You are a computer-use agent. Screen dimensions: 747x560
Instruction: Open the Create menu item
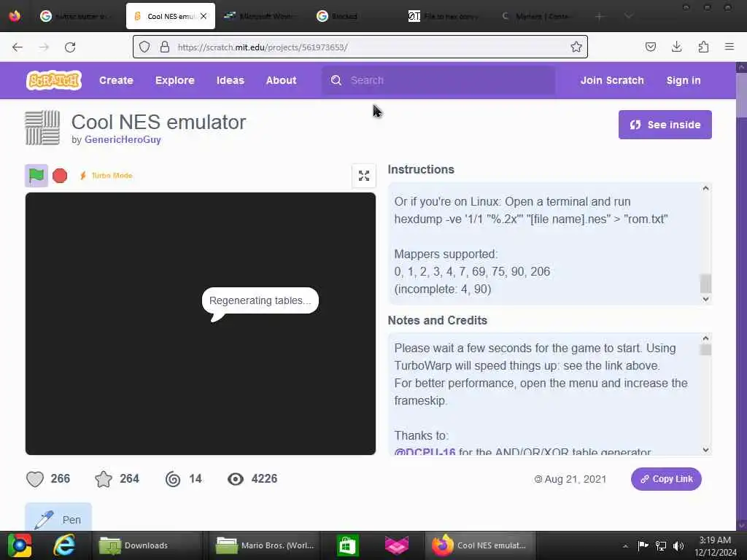click(x=116, y=80)
